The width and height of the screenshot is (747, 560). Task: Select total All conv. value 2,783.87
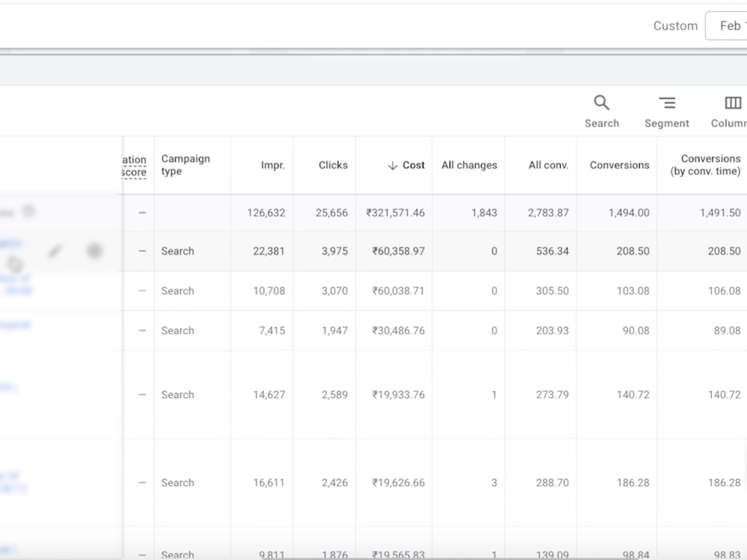coord(548,213)
